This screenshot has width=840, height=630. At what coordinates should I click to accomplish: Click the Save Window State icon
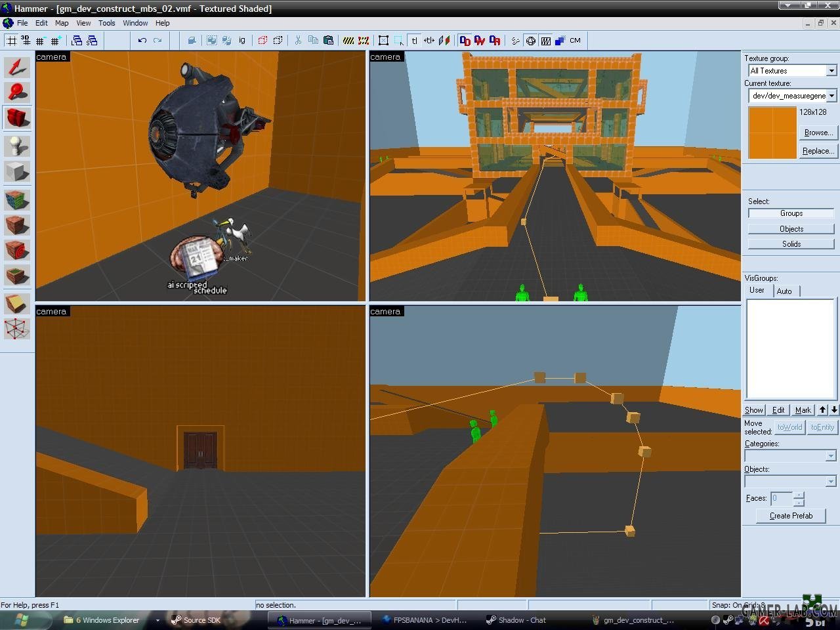pyautogui.click(x=92, y=41)
